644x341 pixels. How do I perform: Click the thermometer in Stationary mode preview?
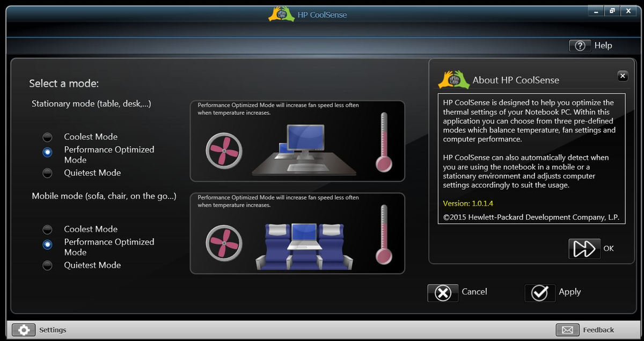click(x=384, y=142)
